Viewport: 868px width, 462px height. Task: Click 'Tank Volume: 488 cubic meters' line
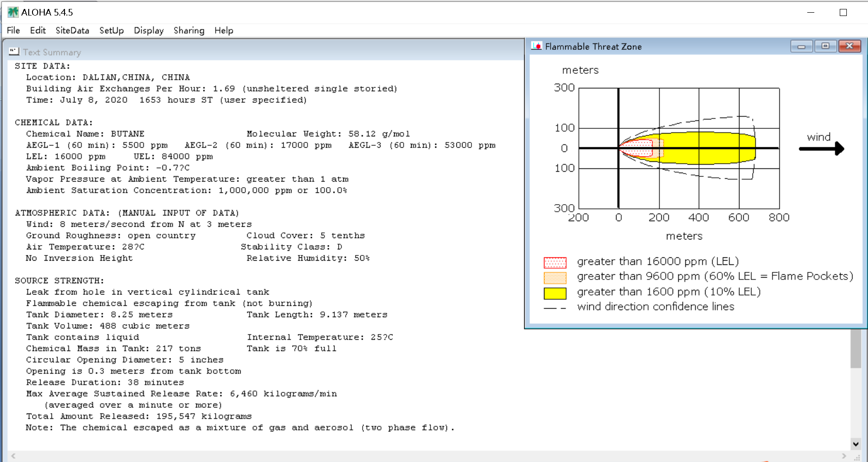pos(108,326)
